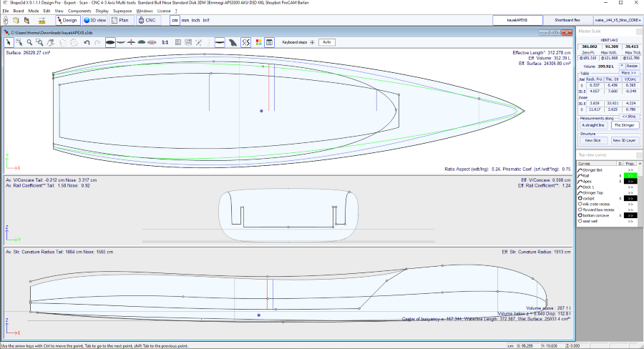644x349 pixels.
Task: Open the Superpose menu
Action: click(122, 11)
